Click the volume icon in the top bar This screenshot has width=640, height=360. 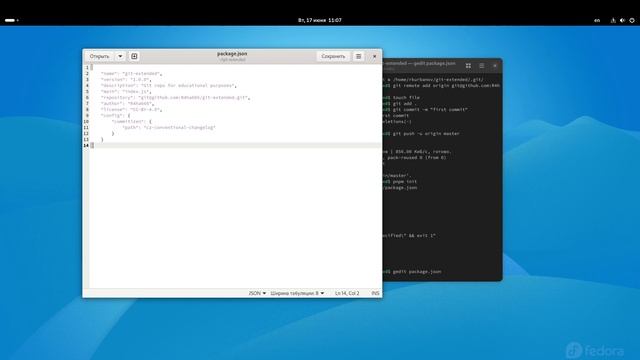[622, 20]
